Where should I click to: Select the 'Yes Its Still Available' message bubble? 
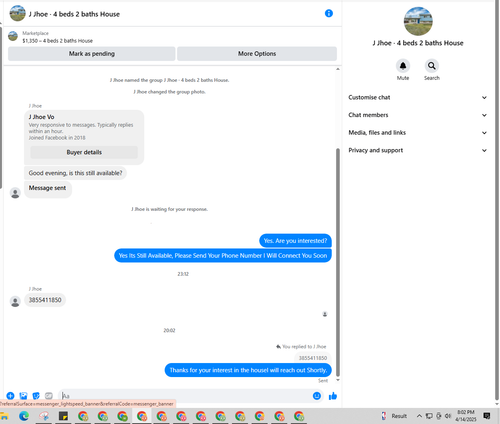pyautogui.click(x=223, y=256)
